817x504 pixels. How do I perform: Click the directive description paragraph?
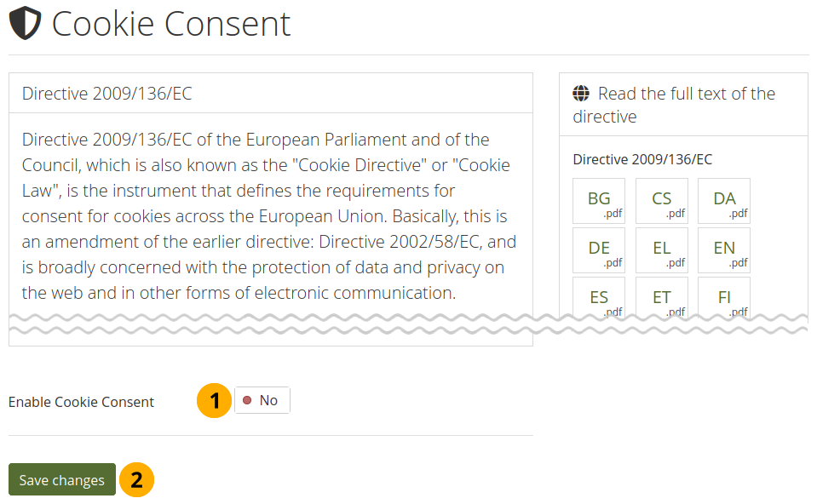tap(270, 216)
